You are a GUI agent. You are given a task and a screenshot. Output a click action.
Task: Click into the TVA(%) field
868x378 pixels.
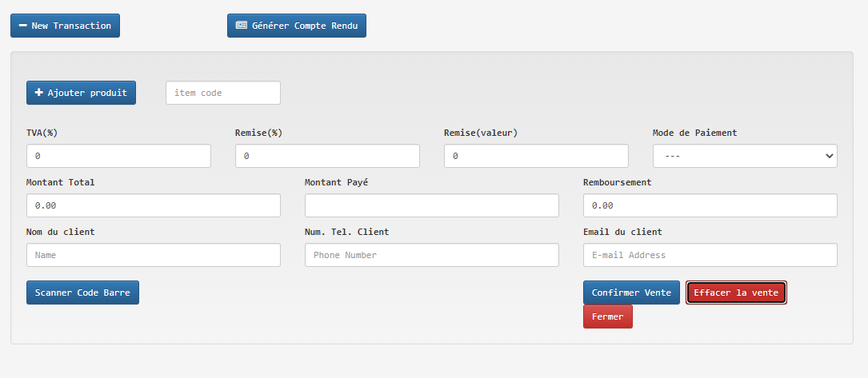click(118, 156)
